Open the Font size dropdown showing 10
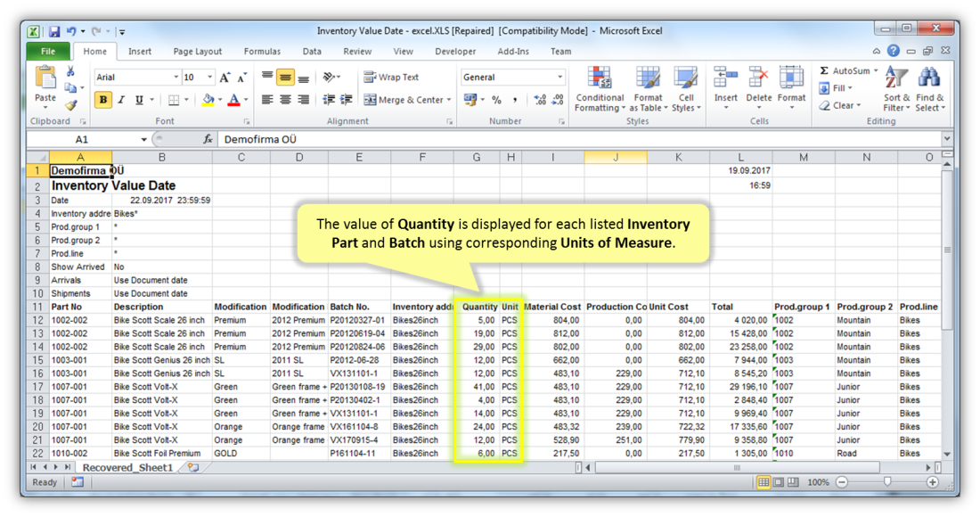This screenshot has height=517, width=980. coord(209,77)
